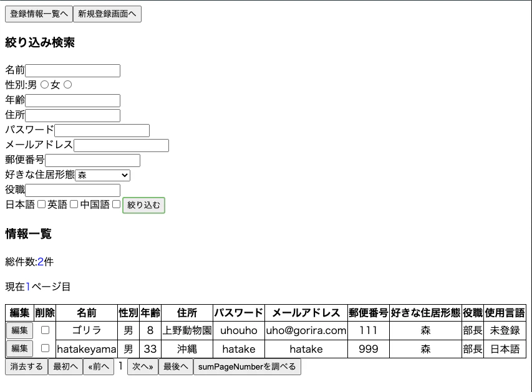Focus the 名前 search input field

(x=72, y=70)
